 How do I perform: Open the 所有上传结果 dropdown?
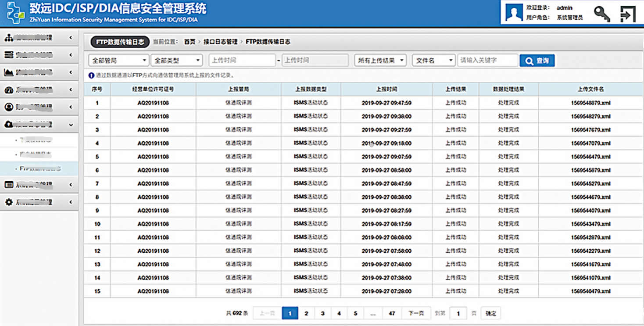380,61
